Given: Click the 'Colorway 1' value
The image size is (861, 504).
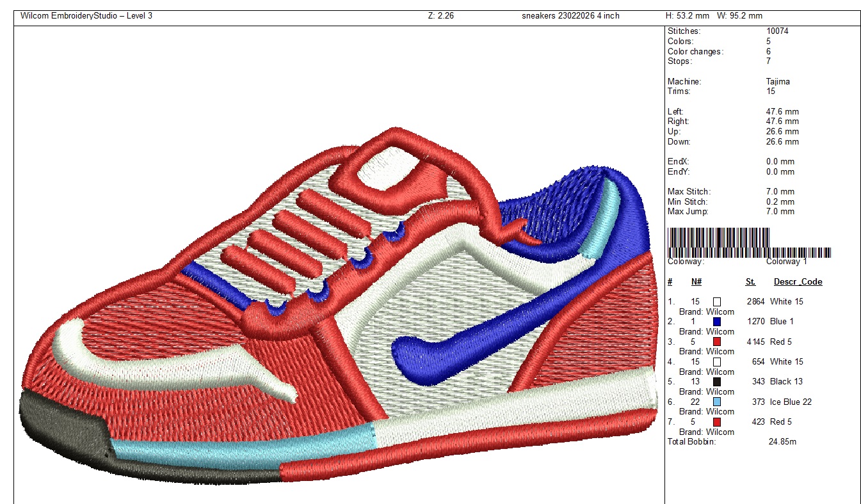Looking at the screenshot, I should (x=787, y=262).
